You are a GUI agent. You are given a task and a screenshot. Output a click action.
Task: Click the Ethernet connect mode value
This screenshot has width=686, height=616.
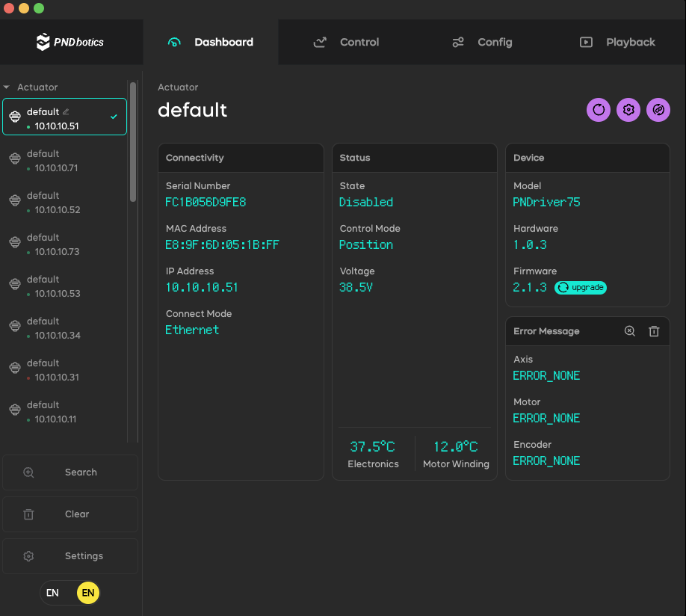[x=192, y=330]
